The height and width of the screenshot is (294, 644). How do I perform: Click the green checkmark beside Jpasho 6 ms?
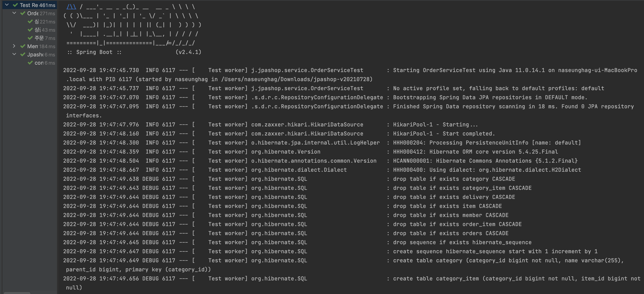pyautogui.click(x=23, y=54)
